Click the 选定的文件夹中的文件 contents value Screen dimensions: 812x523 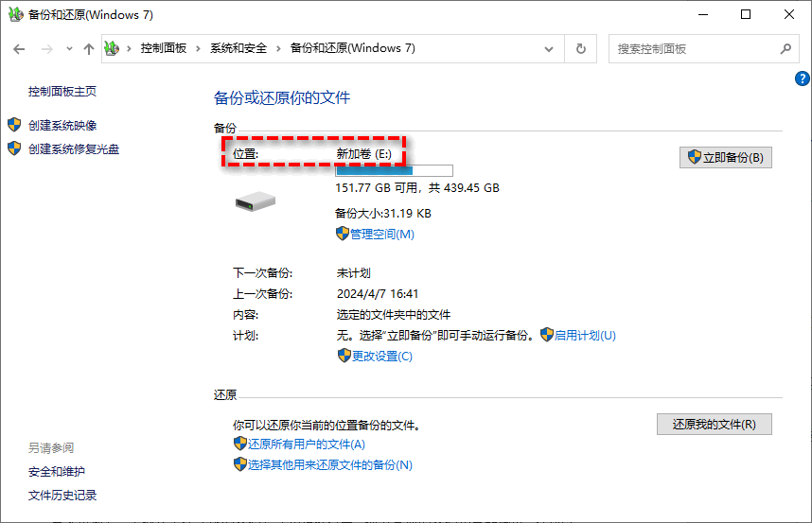click(394, 315)
